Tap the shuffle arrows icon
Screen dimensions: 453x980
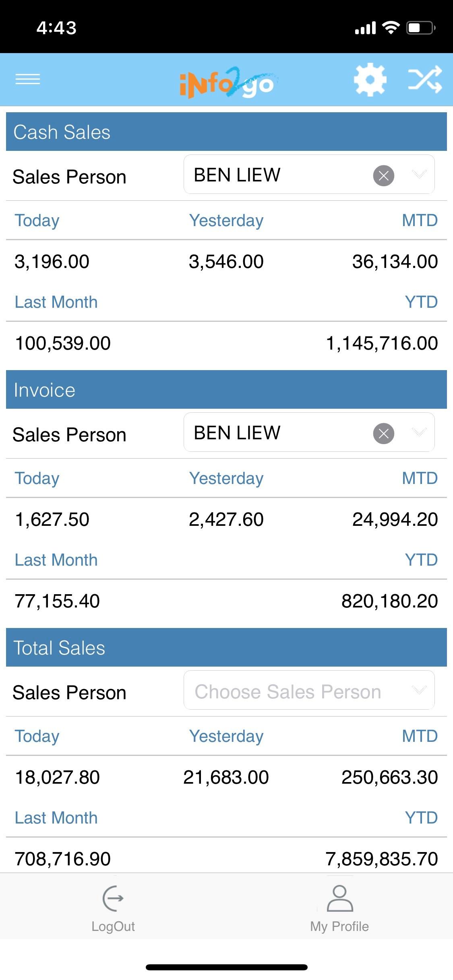click(425, 80)
